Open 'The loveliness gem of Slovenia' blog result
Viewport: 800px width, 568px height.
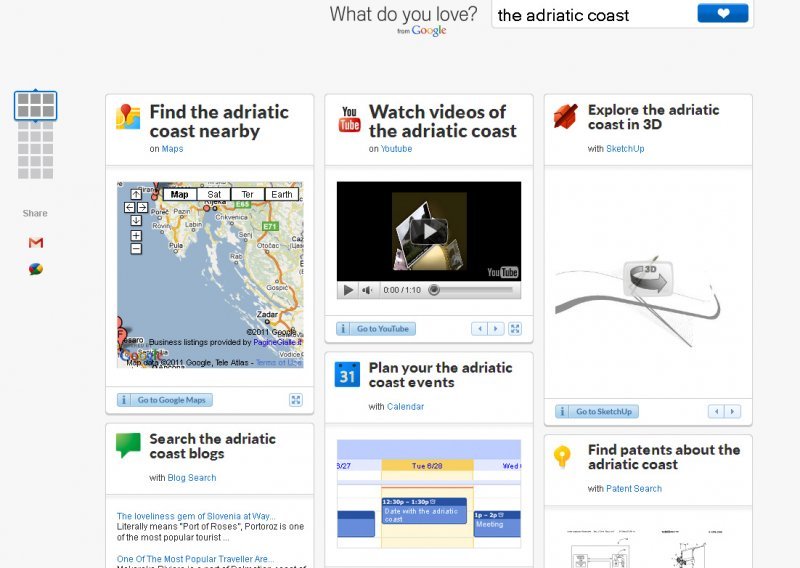point(196,516)
